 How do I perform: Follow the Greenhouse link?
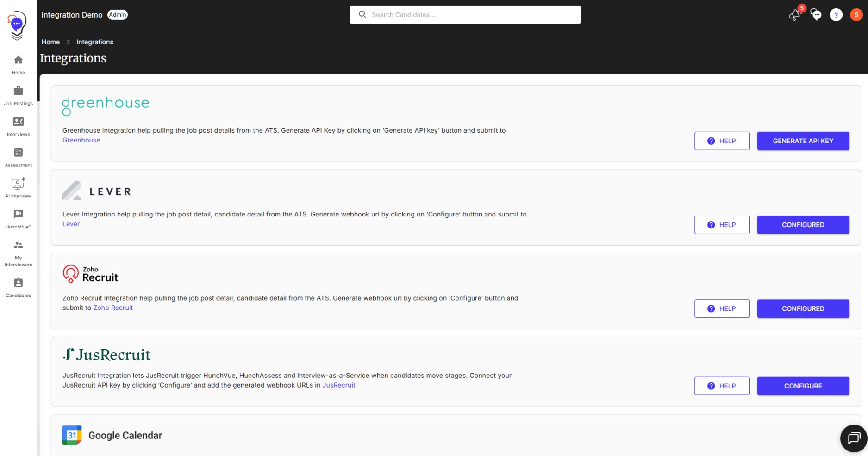coord(81,140)
